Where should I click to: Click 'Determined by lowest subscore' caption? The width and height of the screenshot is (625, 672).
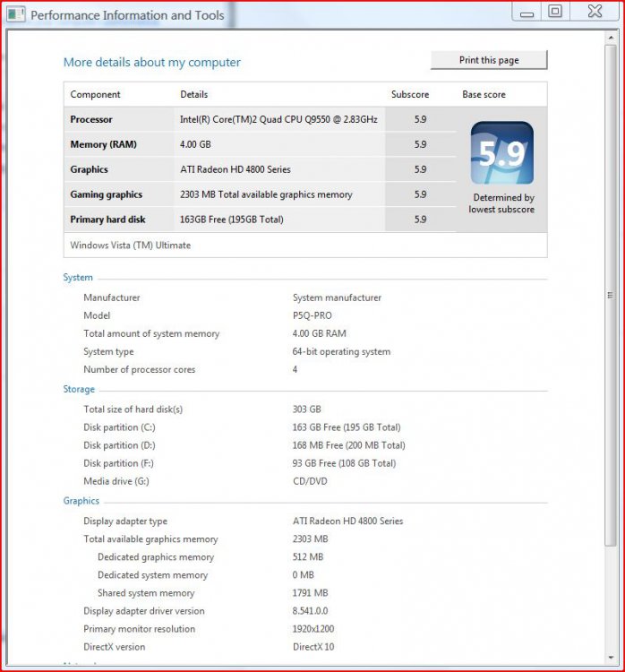pos(502,203)
